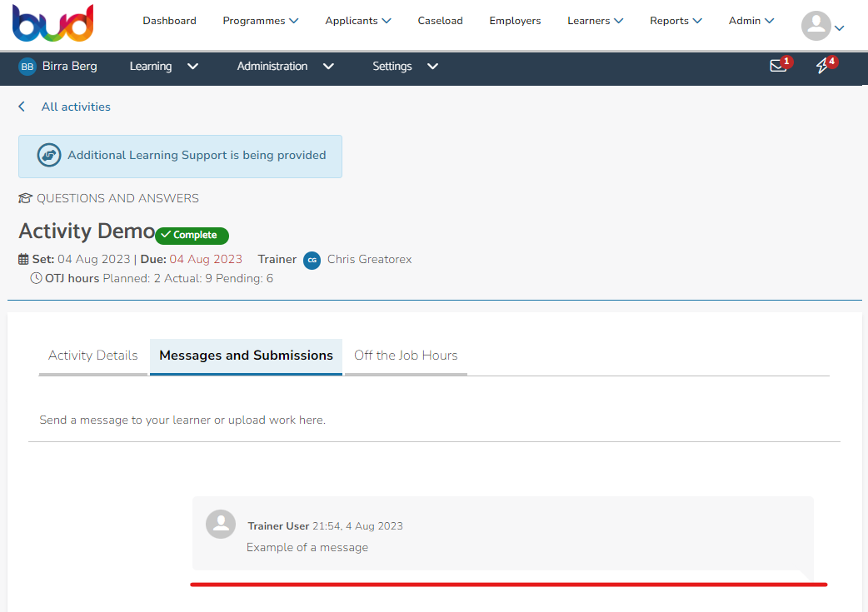868x612 pixels.
Task: Expand the Learning dropdown
Action: (x=164, y=66)
